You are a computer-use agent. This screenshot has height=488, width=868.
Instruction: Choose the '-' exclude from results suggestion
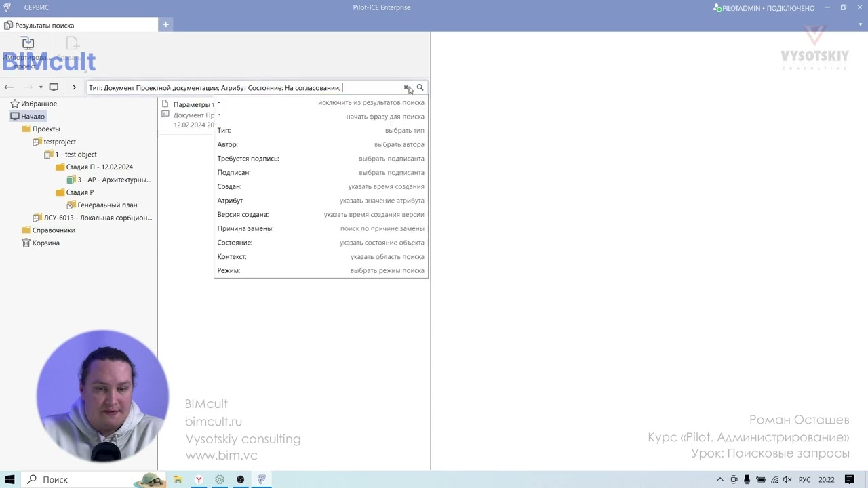(321, 102)
